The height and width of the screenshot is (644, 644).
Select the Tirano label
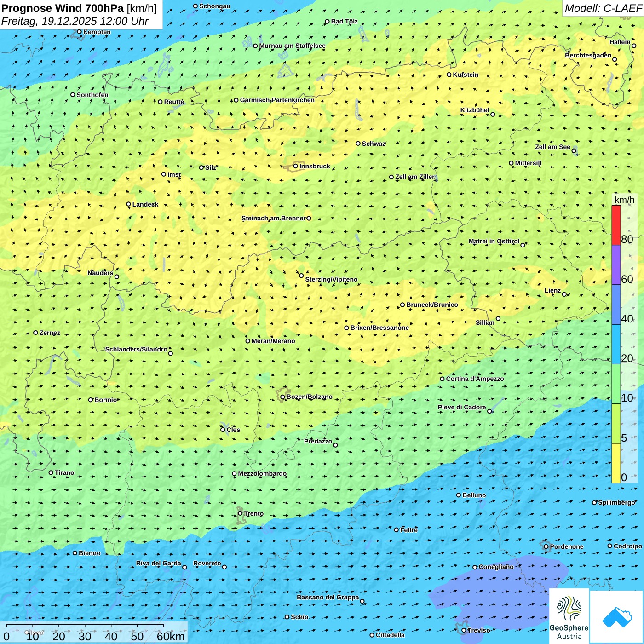click(64, 472)
